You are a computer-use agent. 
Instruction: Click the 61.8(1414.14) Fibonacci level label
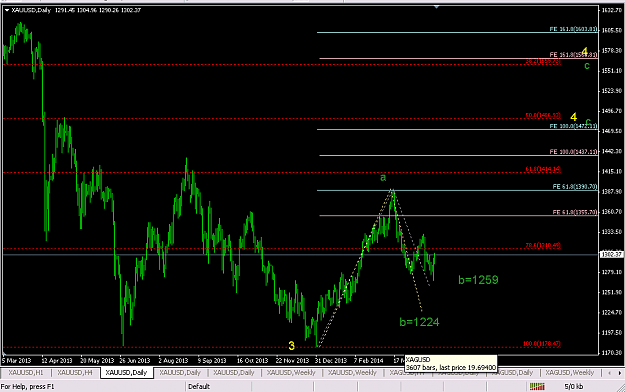[x=543, y=169]
